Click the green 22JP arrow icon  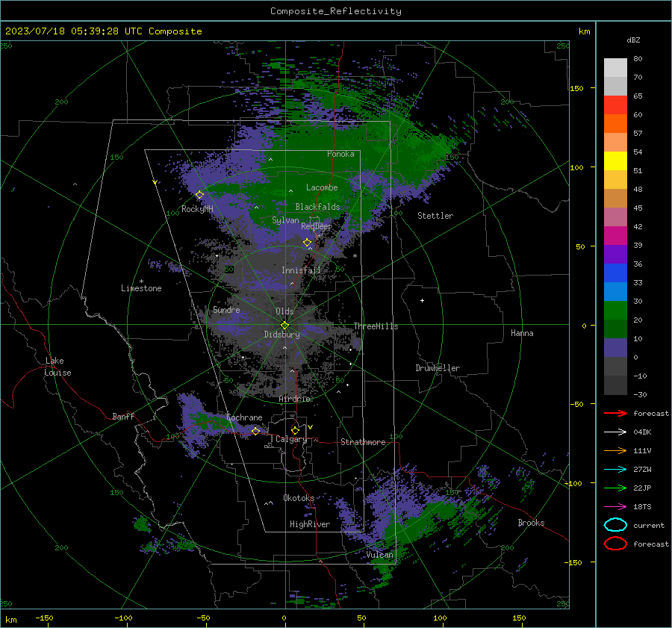615,488
